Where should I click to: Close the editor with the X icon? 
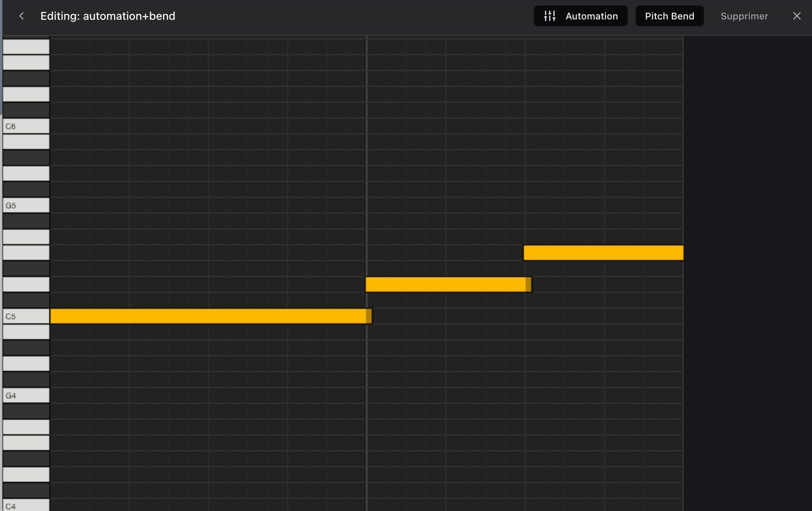point(797,16)
